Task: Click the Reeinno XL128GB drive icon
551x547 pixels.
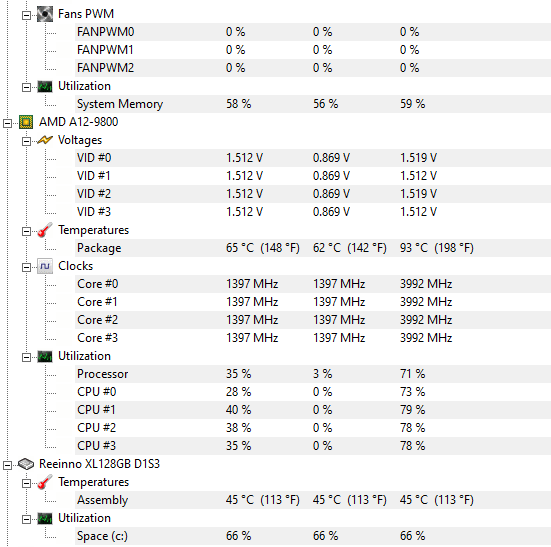Action: pyautogui.click(x=26, y=464)
